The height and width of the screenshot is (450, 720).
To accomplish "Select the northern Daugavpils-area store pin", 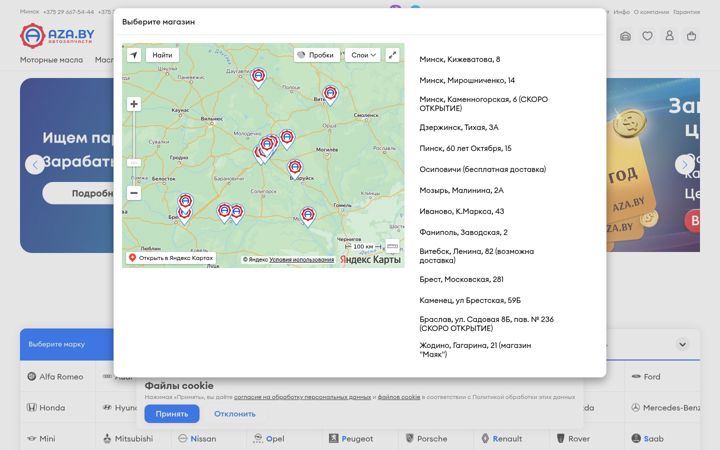I will (x=259, y=77).
